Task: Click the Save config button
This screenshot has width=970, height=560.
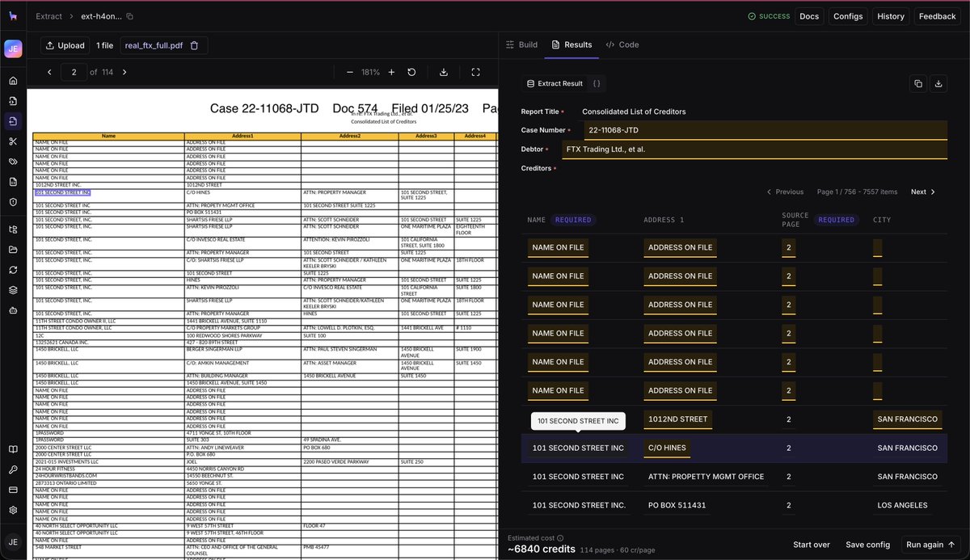Action: 868,545
